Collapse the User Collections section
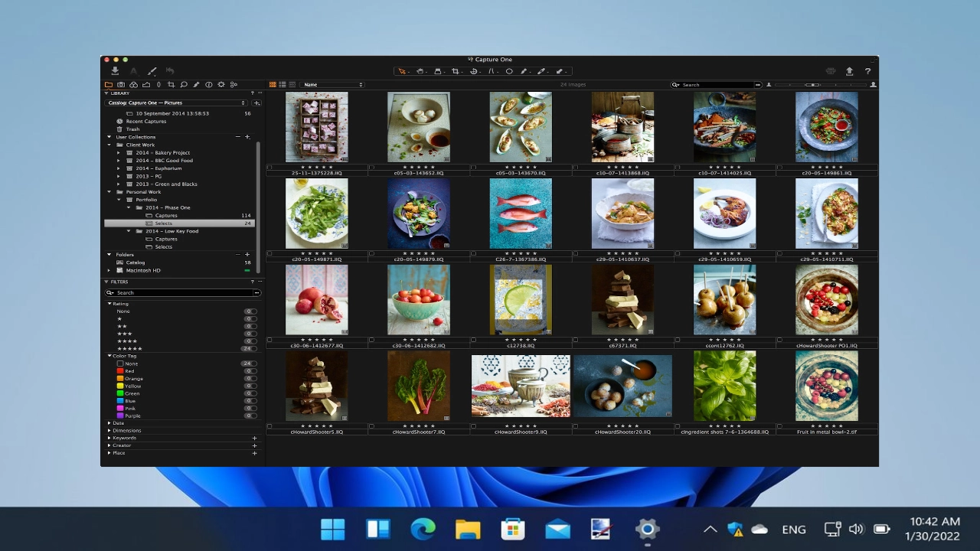This screenshot has height=551, width=980. [109, 137]
